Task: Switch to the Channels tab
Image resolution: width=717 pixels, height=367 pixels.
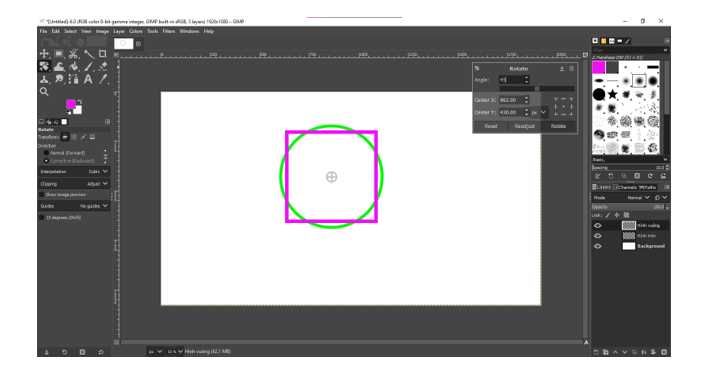Action: tap(624, 187)
